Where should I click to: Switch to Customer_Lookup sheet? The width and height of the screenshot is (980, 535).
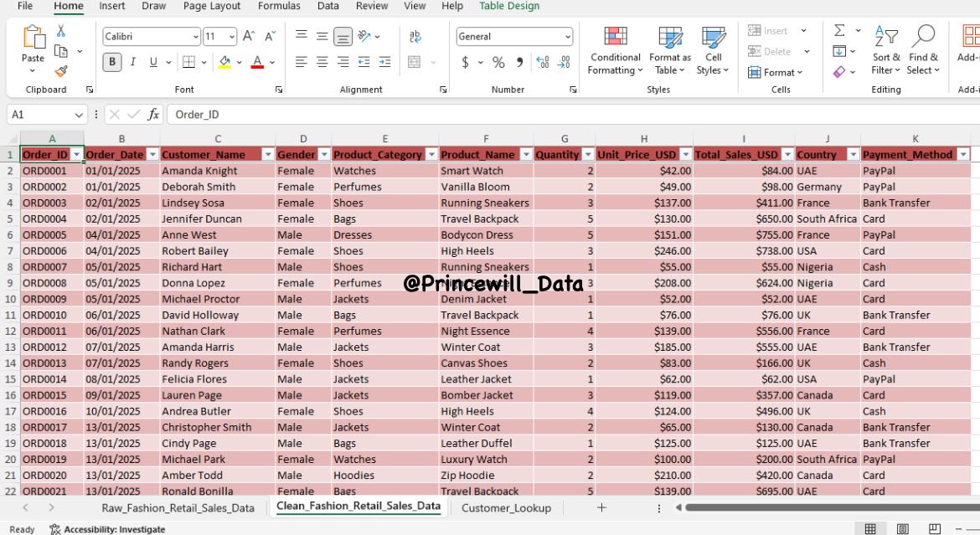coord(506,508)
